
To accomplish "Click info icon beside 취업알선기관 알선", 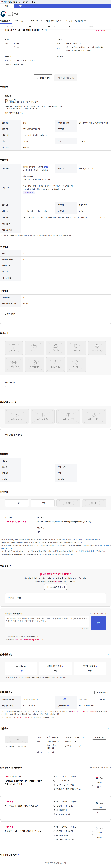I will coord(62,666).
